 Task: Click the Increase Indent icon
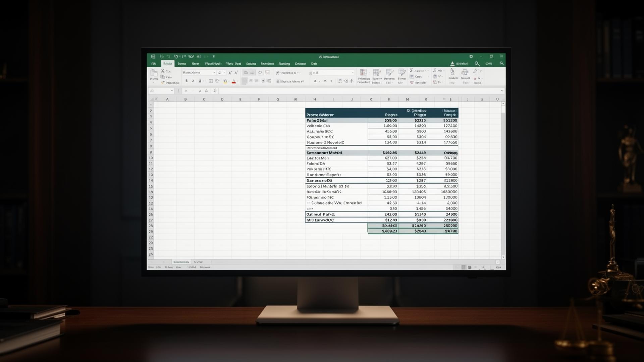pyautogui.click(x=269, y=81)
